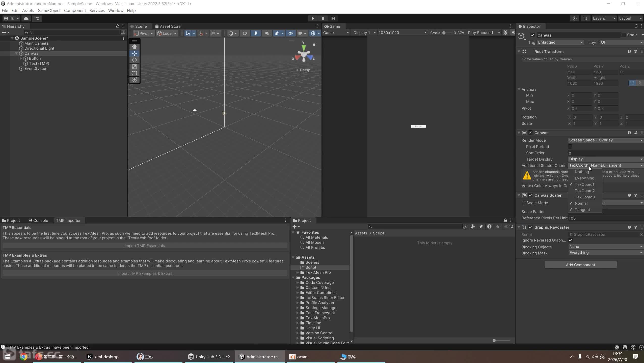Open Canvas component preset icon
The height and width of the screenshot is (363, 644).
[x=636, y=133]
